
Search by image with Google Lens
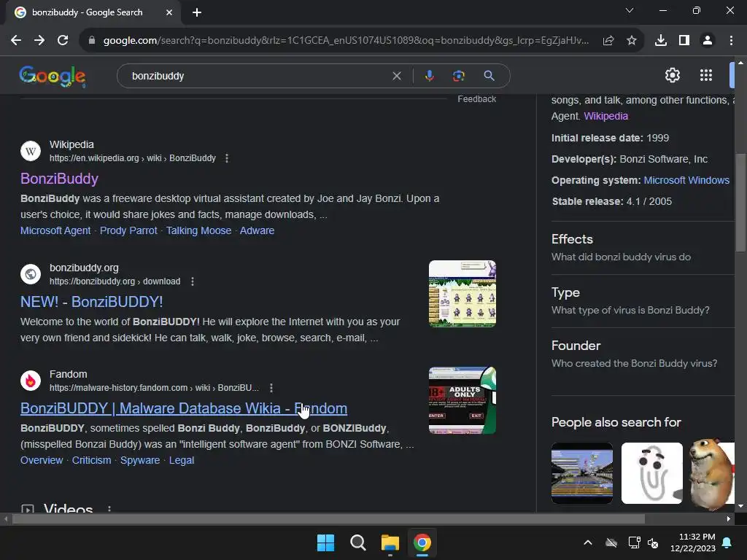coord(458,76)
